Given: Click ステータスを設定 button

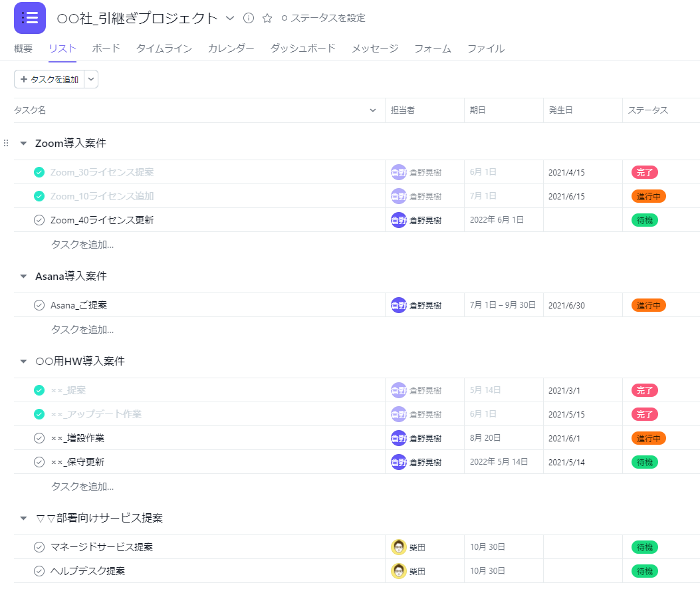Looking at the screenshot, I should (x=324, y=19).
